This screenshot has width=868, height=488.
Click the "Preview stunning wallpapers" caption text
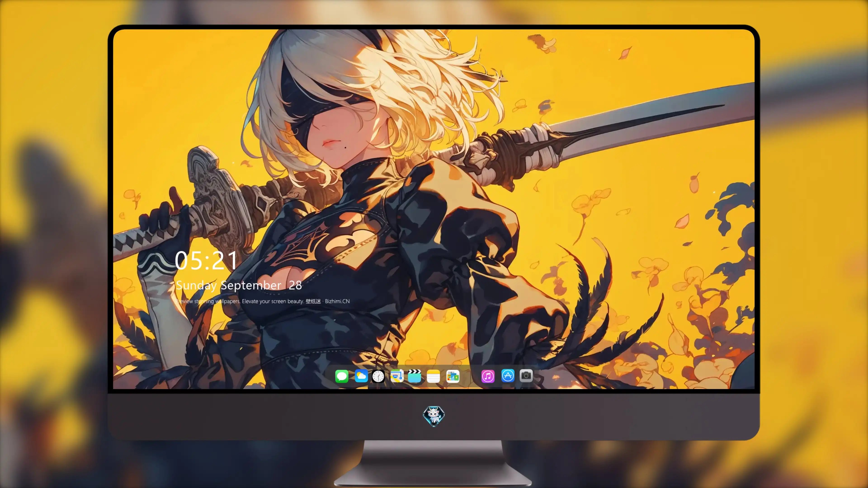coord(262,301)
